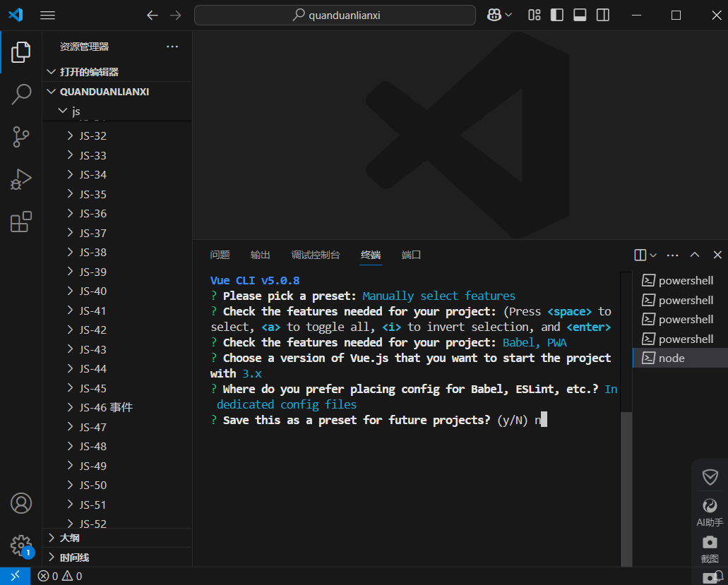Select the JS-38 folder
Image resolution: width=728 pixels, height=585 pixels.
[x=117, y=253]
